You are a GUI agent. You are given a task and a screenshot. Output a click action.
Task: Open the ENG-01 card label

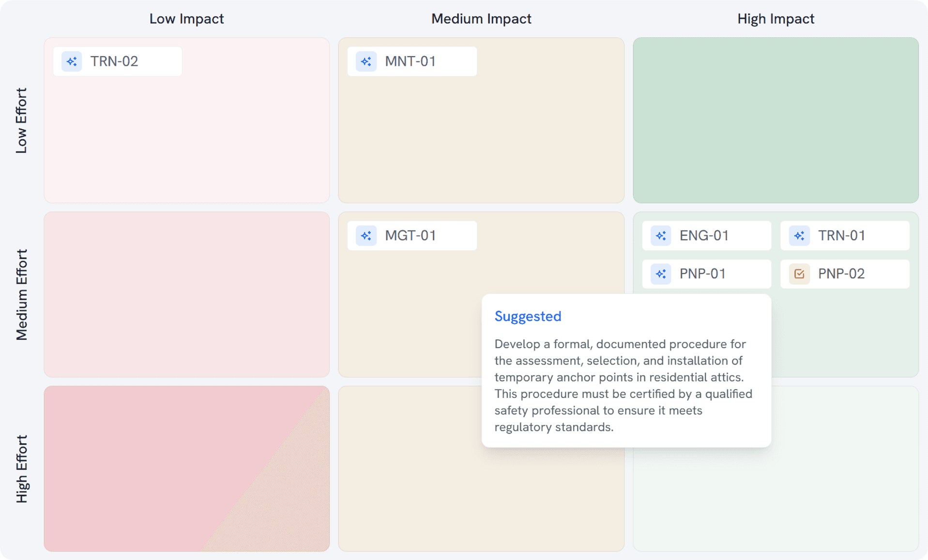pyautogui.click(x=704, y=236)
